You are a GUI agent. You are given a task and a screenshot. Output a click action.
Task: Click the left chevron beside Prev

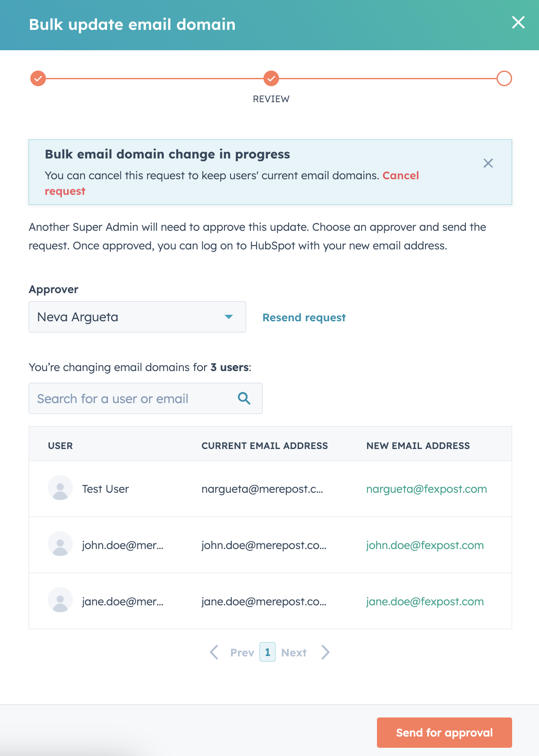tap(214, 652)
